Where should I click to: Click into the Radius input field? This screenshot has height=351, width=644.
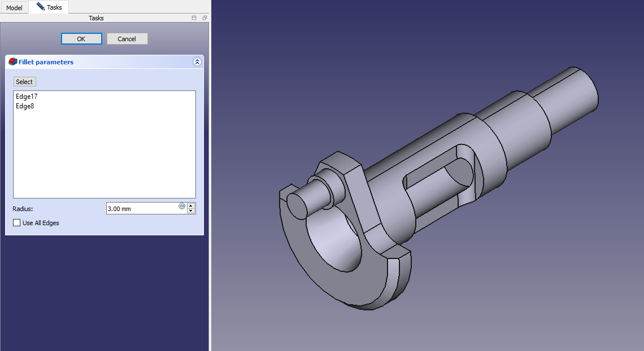(141, 209)
